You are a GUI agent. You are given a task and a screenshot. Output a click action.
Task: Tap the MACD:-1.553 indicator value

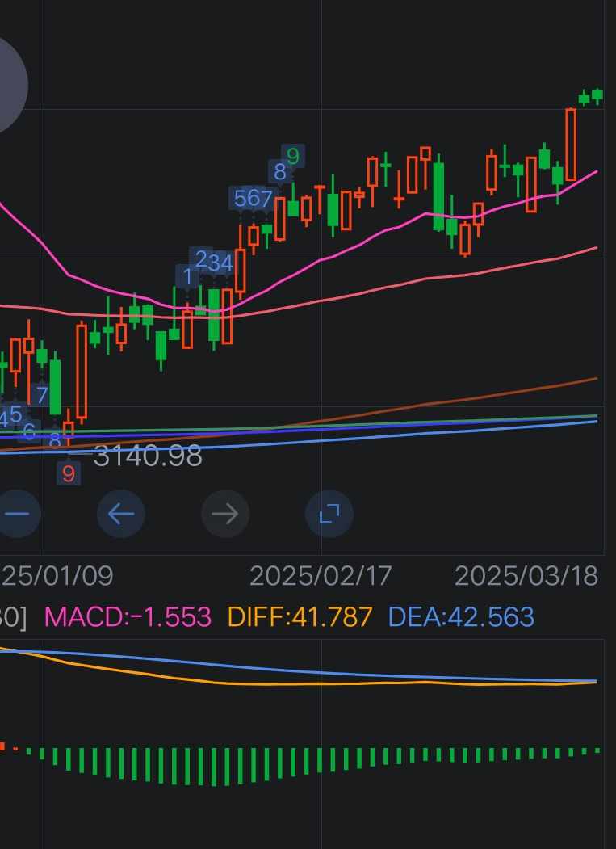(128, 616)
